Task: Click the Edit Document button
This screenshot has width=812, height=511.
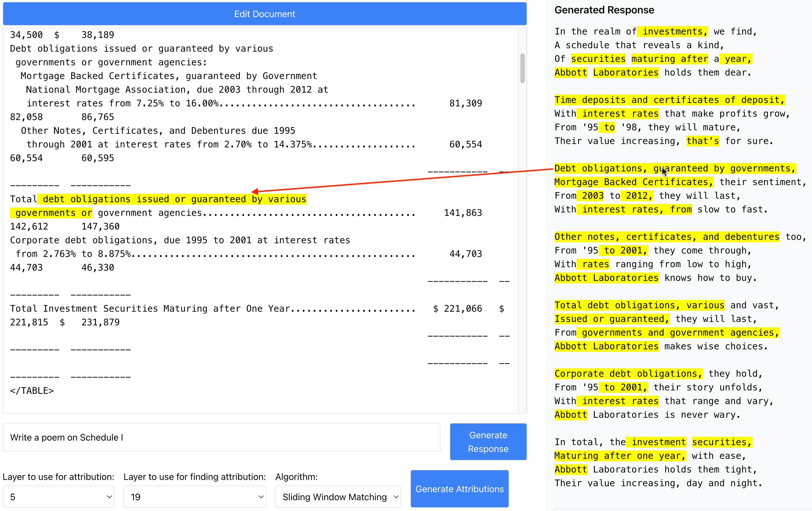Action: click(264, 14)
